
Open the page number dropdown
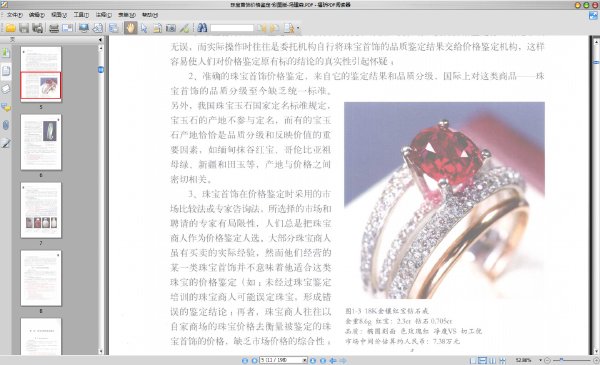(305, 360)
